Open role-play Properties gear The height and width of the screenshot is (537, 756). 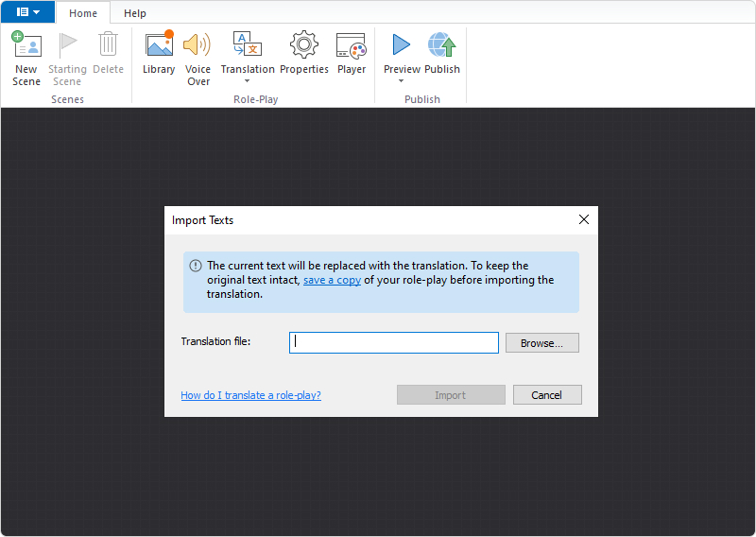coord(303,45)
